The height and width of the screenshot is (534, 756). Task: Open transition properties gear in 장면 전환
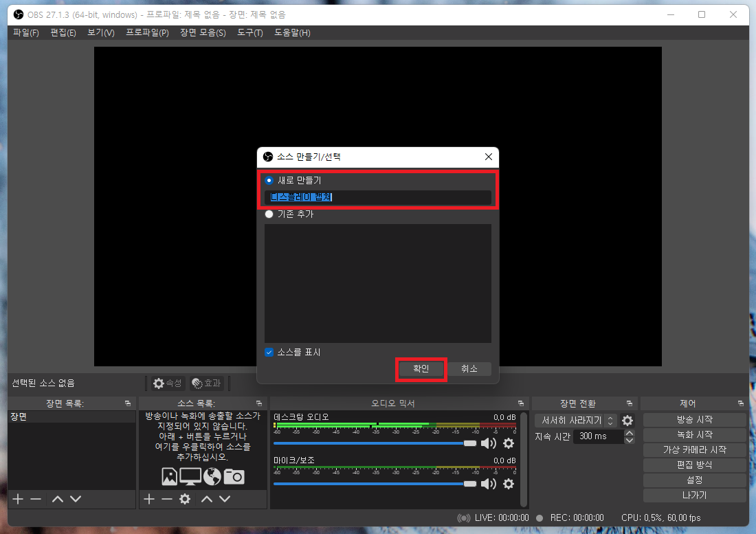pyautogui.click(x=627, y=421)
